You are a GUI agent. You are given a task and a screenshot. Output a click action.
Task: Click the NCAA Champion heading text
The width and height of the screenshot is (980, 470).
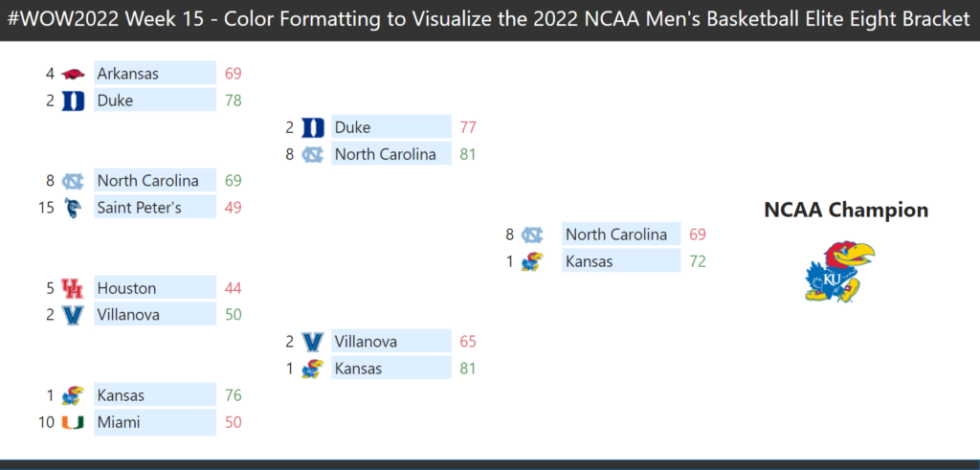click(846, 210)
